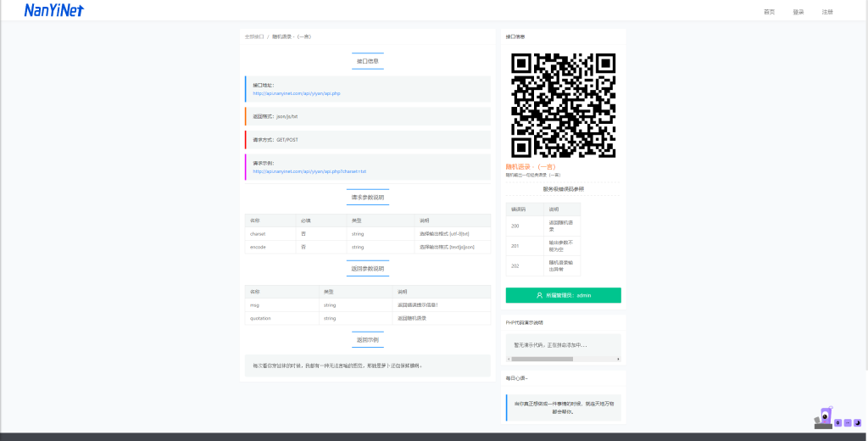The width and height of the screenshot is (868, 441).
Task: Open the api.php?charset=txt example link
Action: click(x=309, y=172)
